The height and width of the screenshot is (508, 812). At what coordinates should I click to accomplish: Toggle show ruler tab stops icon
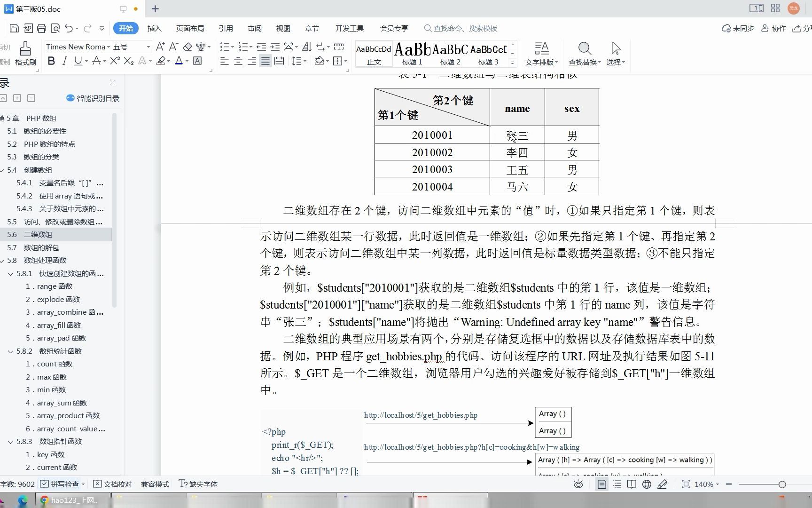point(339,47)
